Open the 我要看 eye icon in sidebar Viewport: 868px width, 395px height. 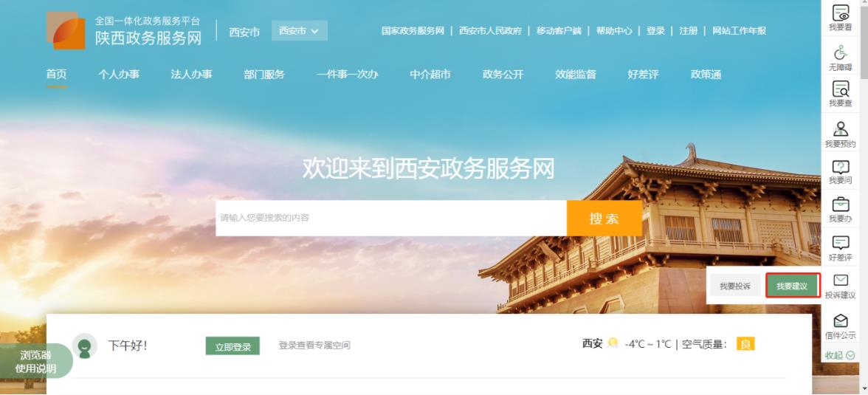tap(840, 13)
